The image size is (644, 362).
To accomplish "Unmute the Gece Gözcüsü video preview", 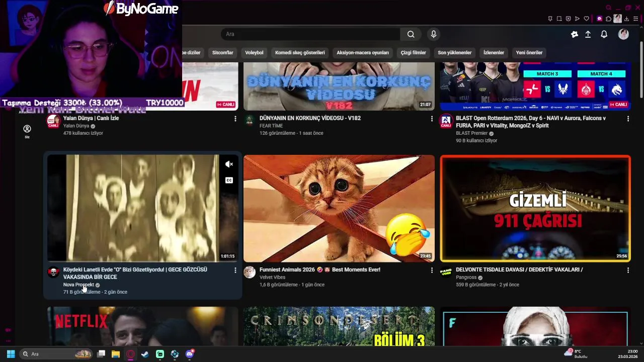I will pyautogui.click(x=229, y=164).
